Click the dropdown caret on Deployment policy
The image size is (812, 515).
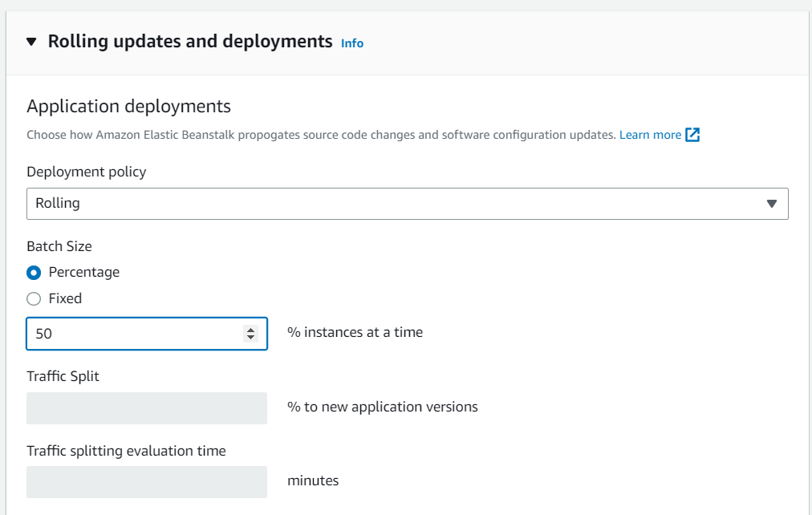click(x=773, y=204)
